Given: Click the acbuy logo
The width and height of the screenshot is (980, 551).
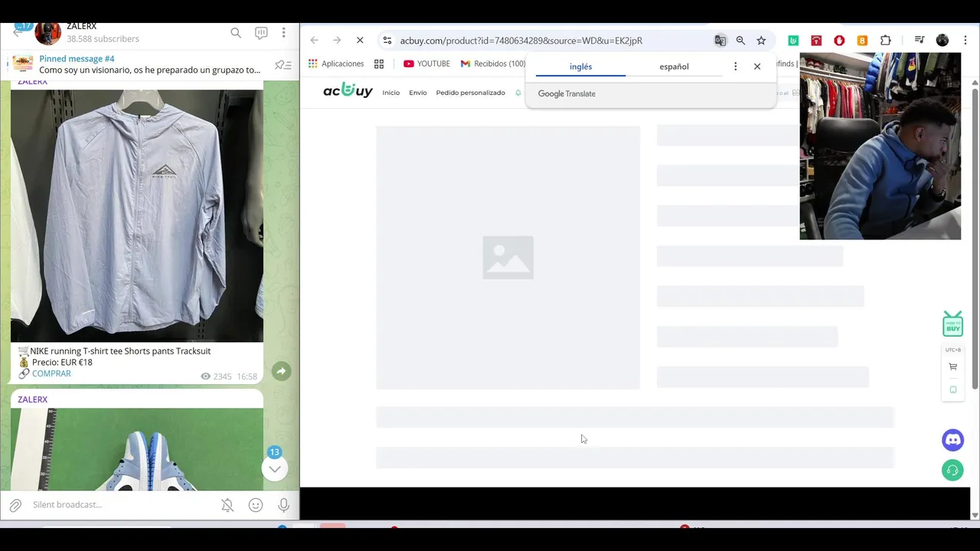Looking at the screenshot, I should [348, 91].
